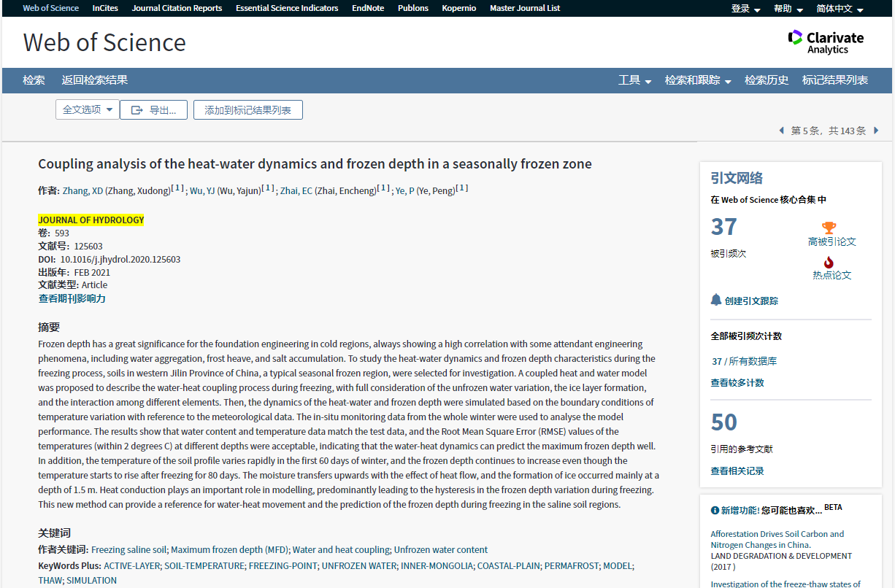Click the Export button

click(x=153, y=110)
